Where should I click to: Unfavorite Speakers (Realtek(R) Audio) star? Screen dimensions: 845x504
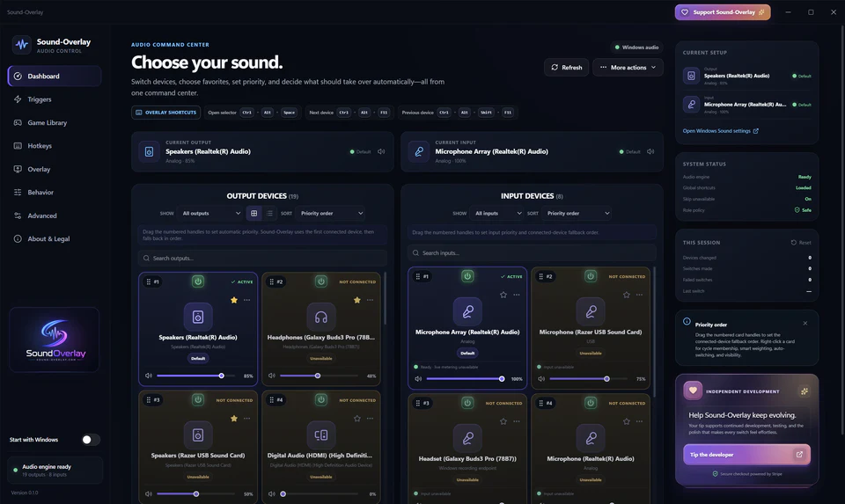click(x=234, y=300)
